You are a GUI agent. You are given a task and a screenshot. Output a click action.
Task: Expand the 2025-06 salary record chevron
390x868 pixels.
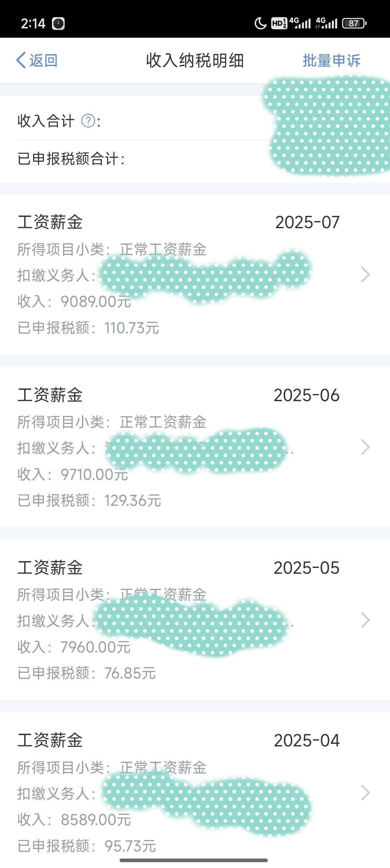tap(365, 447)
